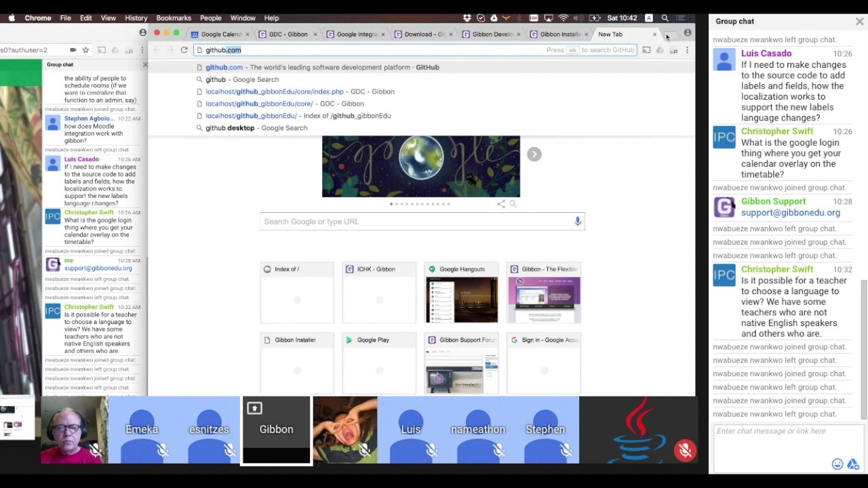
Task: Select github.com GitHub autocomplete suggestion
Action: (421, 67)
